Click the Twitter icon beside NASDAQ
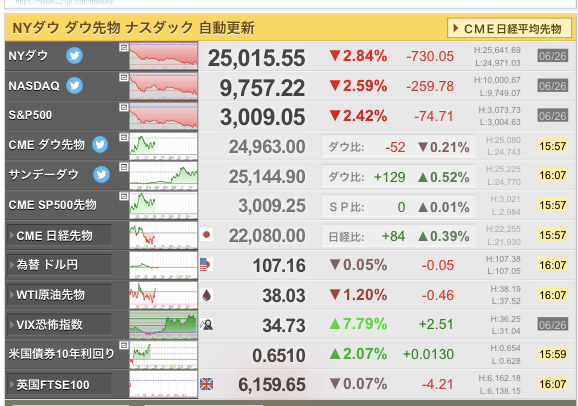The height and width of the screenshot is (406, 578). [74, 86]
